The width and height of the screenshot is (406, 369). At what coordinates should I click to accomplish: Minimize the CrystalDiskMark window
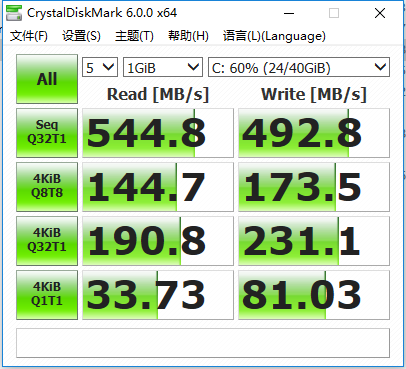289,13
